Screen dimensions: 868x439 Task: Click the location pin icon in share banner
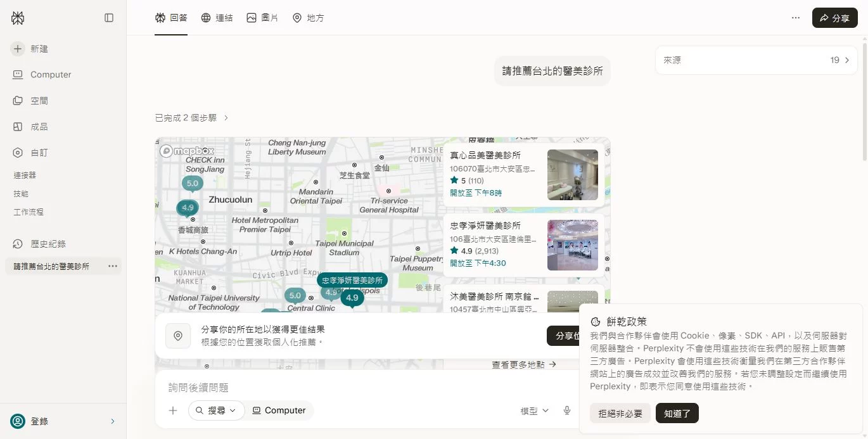click(x=178, y=336)
